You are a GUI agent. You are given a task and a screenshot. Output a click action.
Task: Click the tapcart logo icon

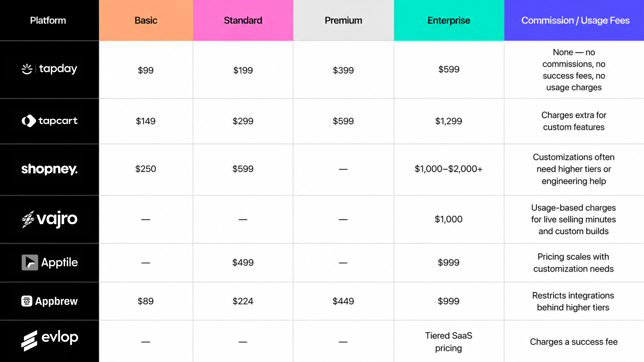click(29, 121)
